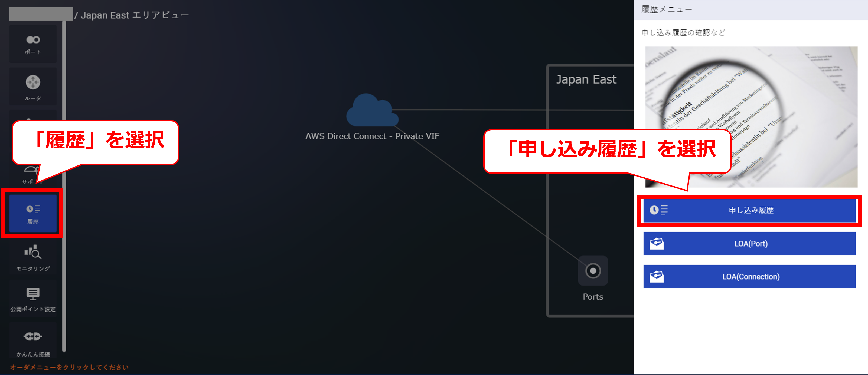Click the AWS Direct Connect - Private VIF label
Viewport: 868px width, 375px height.
372,136
